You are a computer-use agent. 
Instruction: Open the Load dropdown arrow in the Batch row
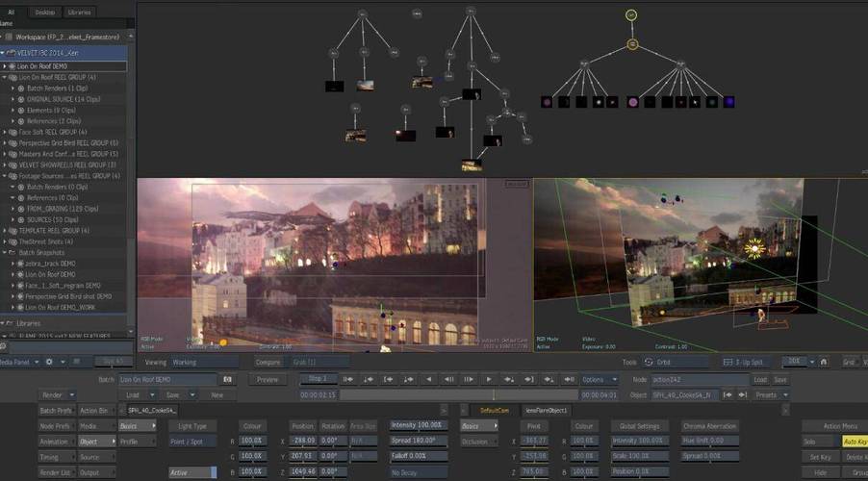coord(152,395)
